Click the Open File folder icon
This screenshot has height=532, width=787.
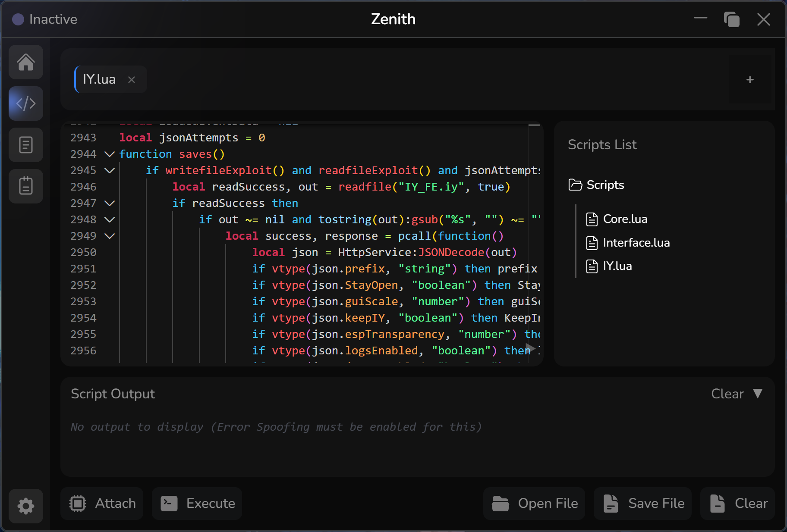(x=501, y=503)
